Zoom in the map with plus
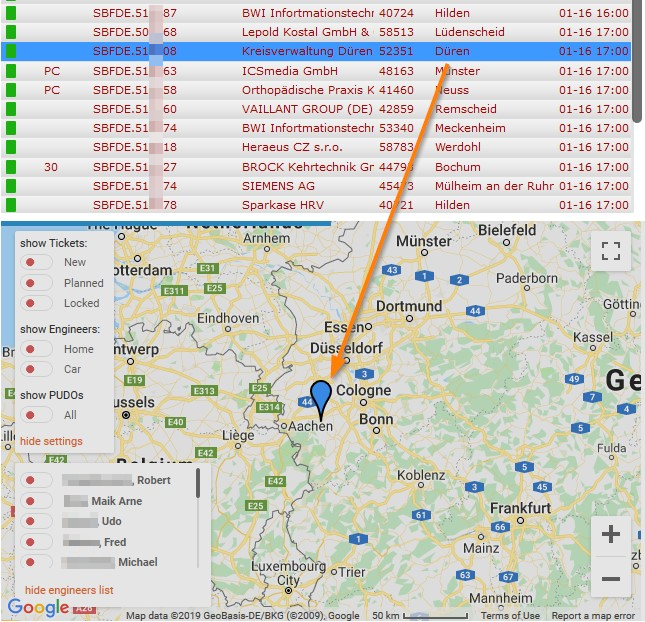 pos(611,534)
